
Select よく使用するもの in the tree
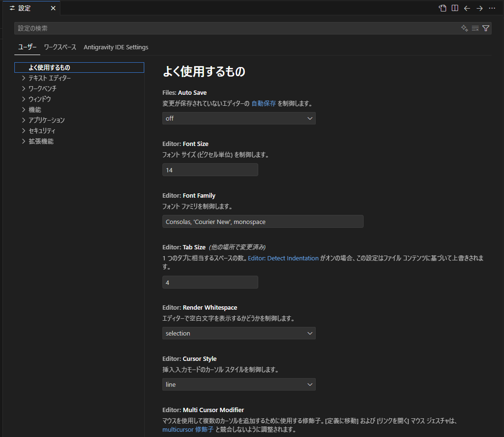79,67
